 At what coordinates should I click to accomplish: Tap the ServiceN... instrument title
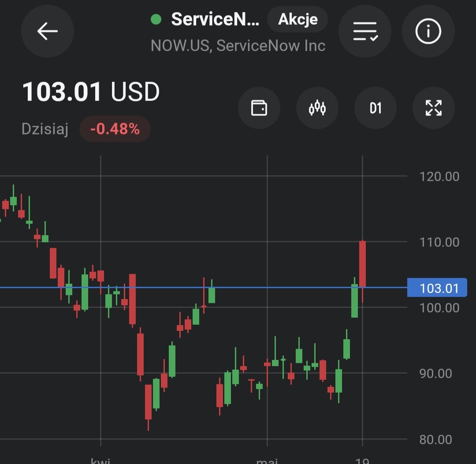tap(215, 19)
